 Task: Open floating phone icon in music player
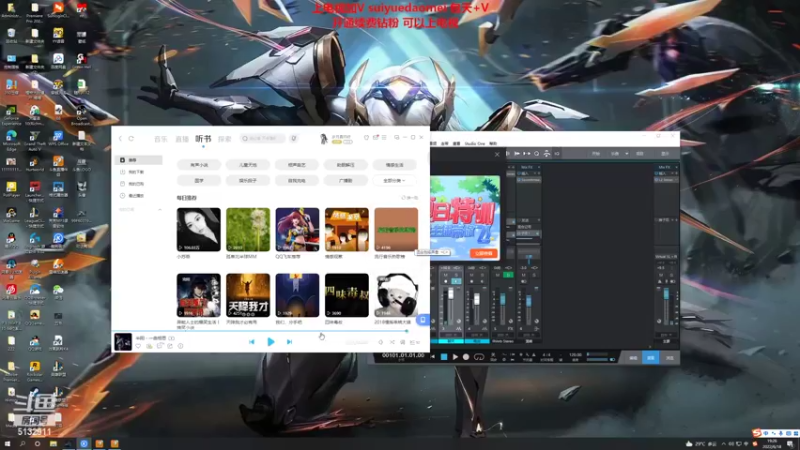(x=422, y=320)
